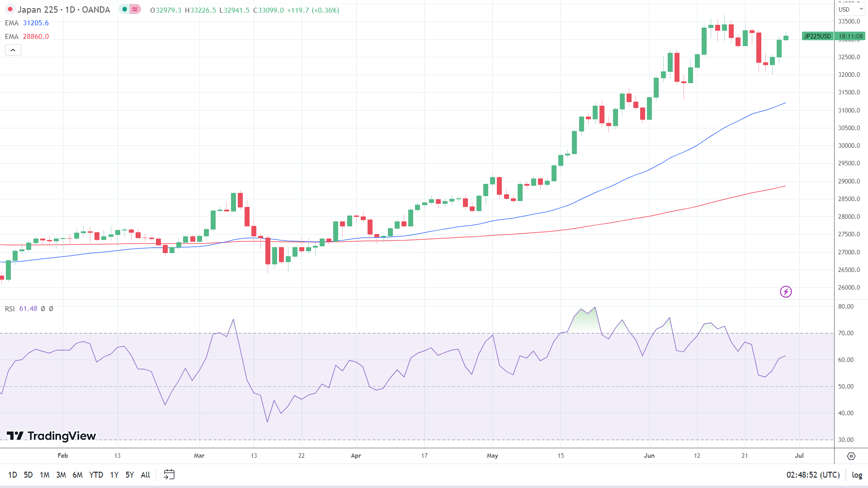
Task: Select the 1M time range
Action: 44,475
